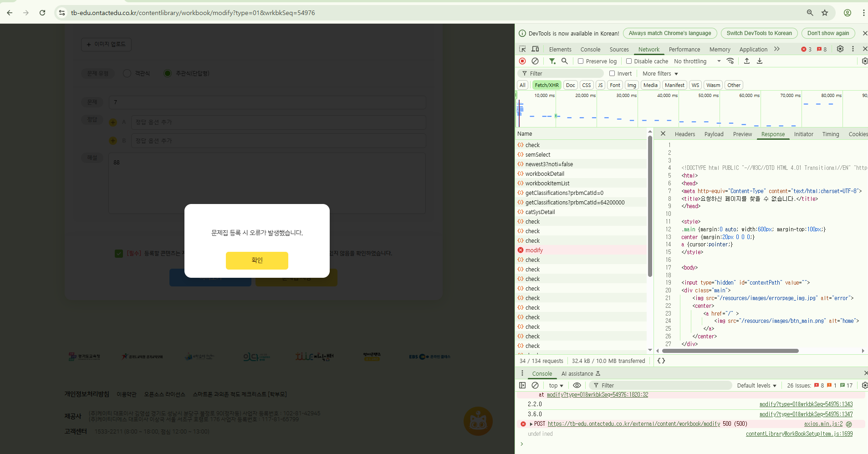Open the No throttling dropdown

point(697,61)
